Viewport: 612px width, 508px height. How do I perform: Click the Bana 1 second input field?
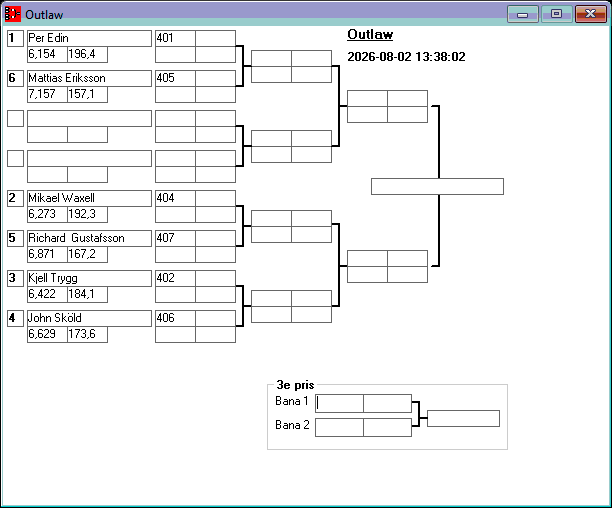click(x=388, y=403)
